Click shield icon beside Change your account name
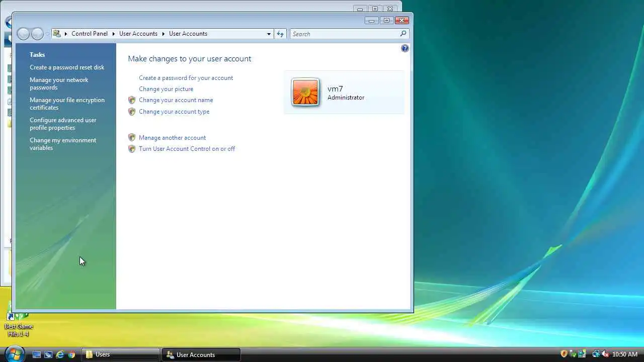Image resolution: width=644 pixels, height=362 pixels. tap(132, 100)
